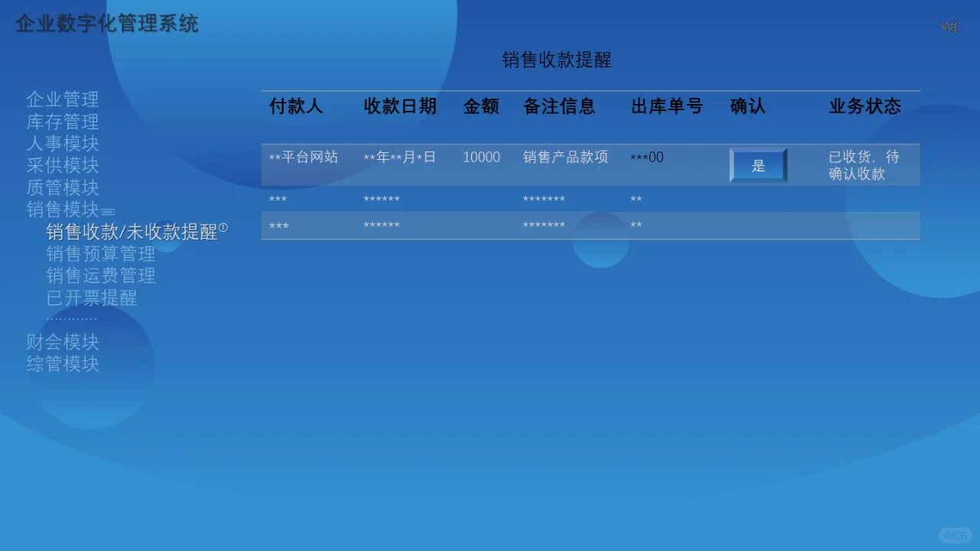The image size is (980, 551).
Task: Click the 备注信息 column header
Action: pos(559,106)
